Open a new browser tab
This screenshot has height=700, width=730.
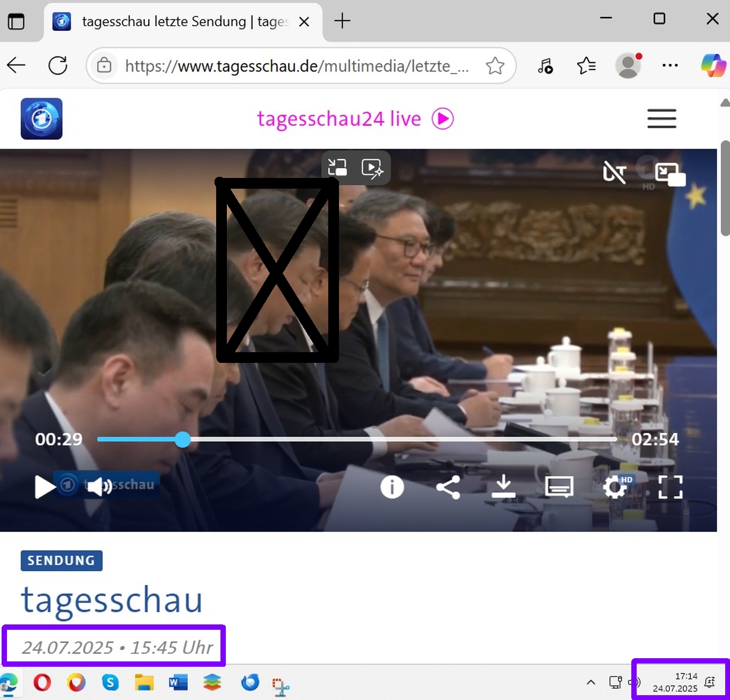pyautogui.click(x=342, y=21)
